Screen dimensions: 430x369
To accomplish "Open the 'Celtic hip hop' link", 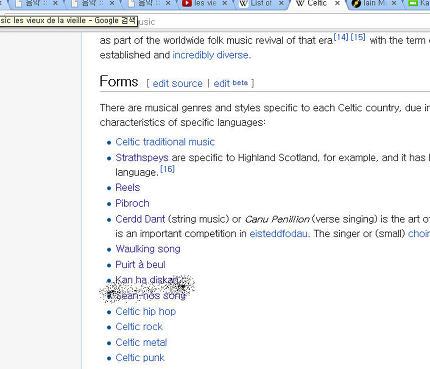I will coord(146,311).
